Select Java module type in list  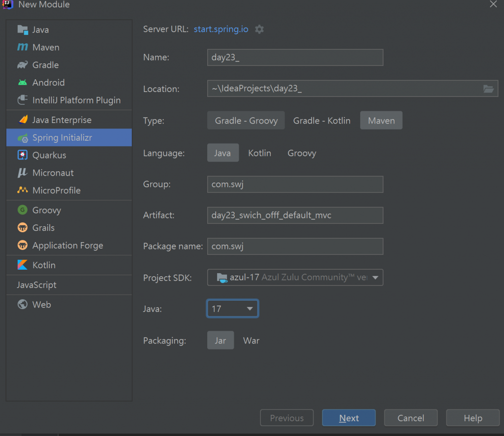(x=69, y=30)
